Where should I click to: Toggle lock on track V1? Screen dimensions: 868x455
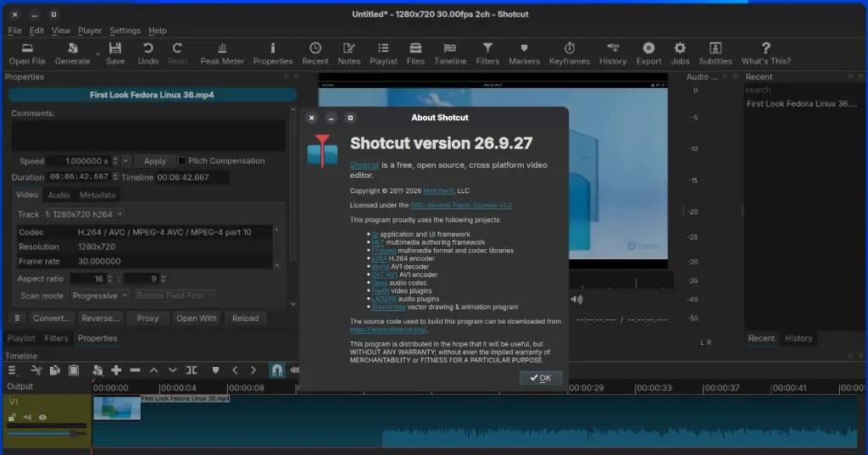coord(12,418)
